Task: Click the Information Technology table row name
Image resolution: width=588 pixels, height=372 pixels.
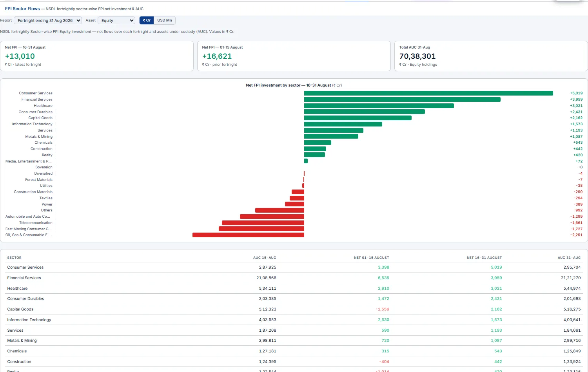Action: point(29,320)
